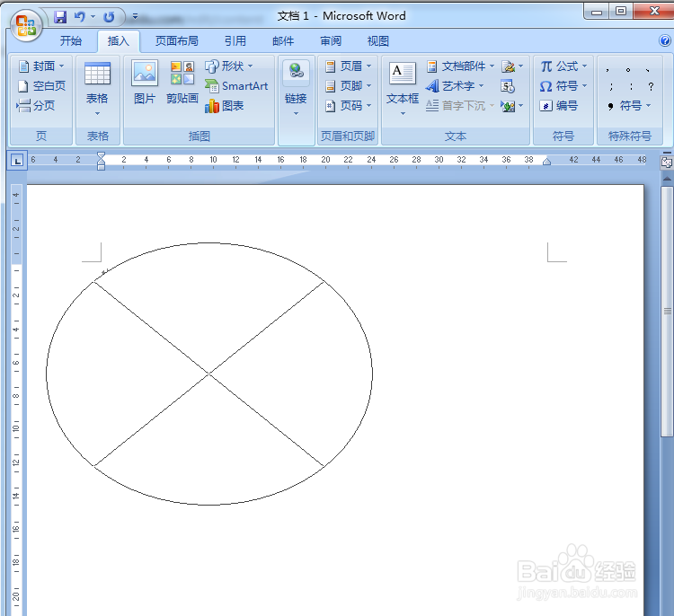Image resolution: width=674 pixels, height=616 pixels.
Task: Open the Office button menu
Action: (26, 25)
